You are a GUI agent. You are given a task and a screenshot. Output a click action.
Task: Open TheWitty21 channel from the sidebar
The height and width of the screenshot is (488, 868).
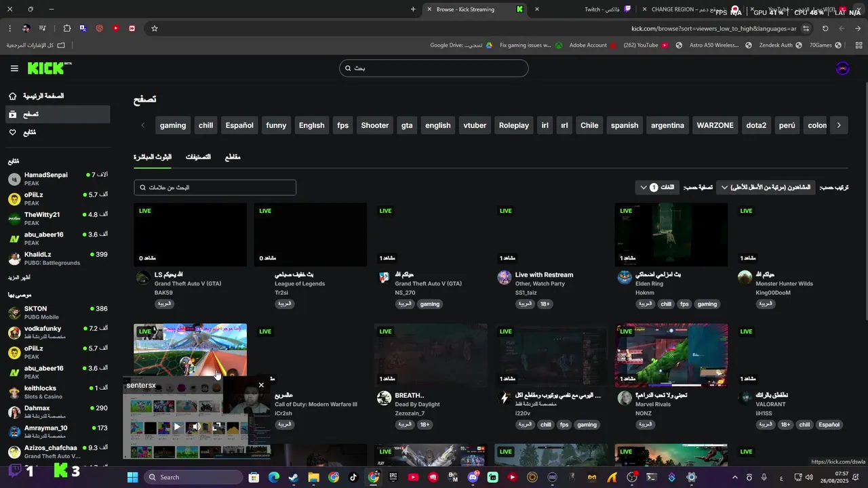point(58,218)
